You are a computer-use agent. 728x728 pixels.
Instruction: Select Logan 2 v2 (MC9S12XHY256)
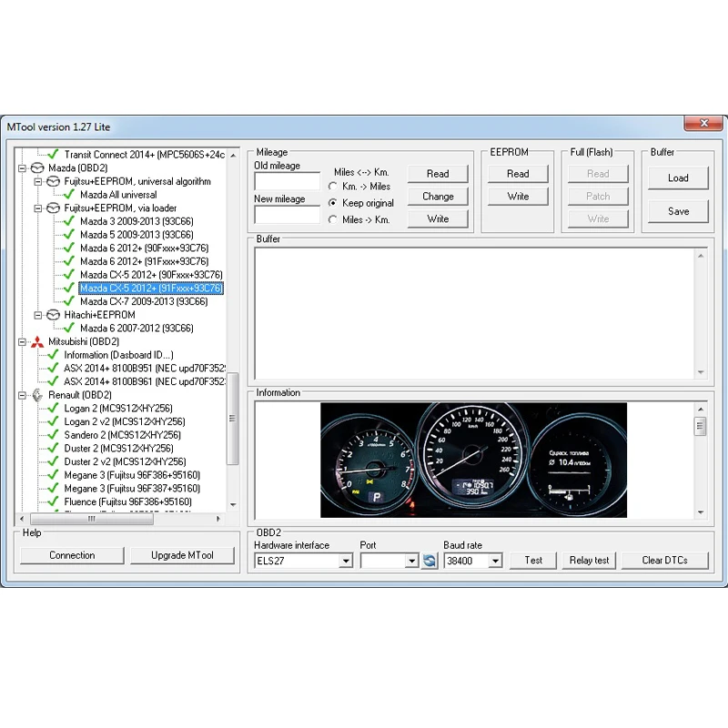pos(125,421)
